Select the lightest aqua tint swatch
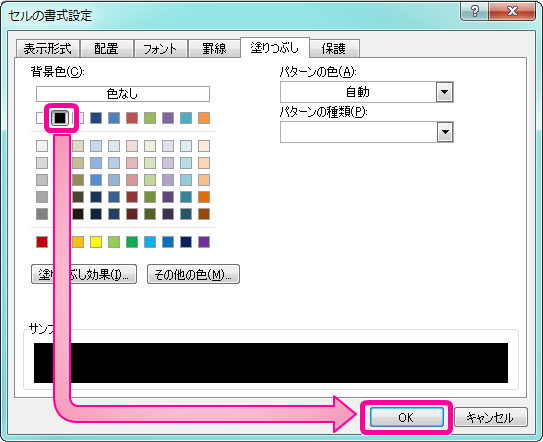The height and width of the screenshot is (442, 543). click(186, 146)
